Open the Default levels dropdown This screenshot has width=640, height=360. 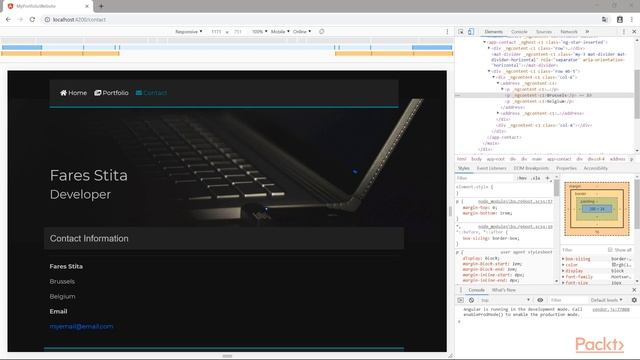point(607,300)
